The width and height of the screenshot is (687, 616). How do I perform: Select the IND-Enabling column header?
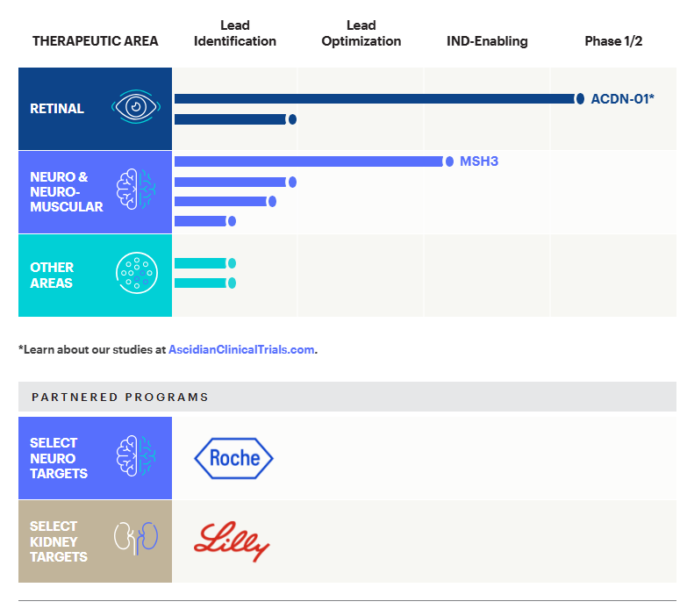tap(487, 41)
